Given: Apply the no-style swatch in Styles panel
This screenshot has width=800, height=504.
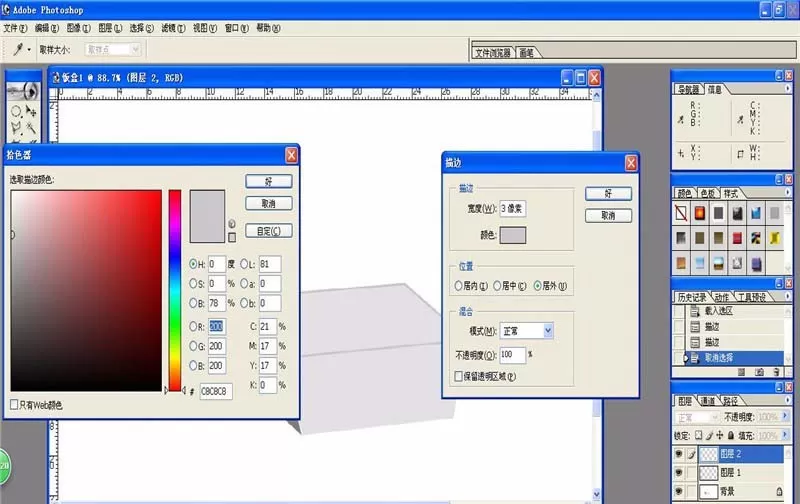Looking at the screenshot, I should pyautogui.click(x=681, y=213).
